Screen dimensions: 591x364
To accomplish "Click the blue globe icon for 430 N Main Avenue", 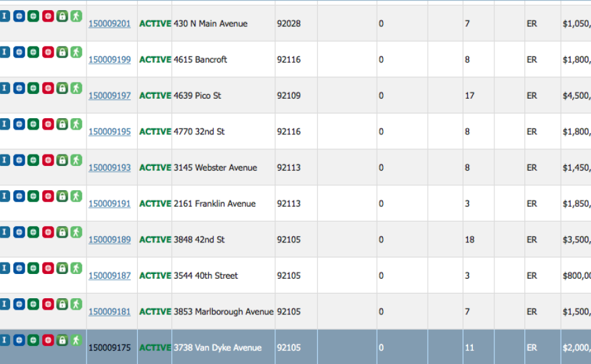I will pos(19,16).
